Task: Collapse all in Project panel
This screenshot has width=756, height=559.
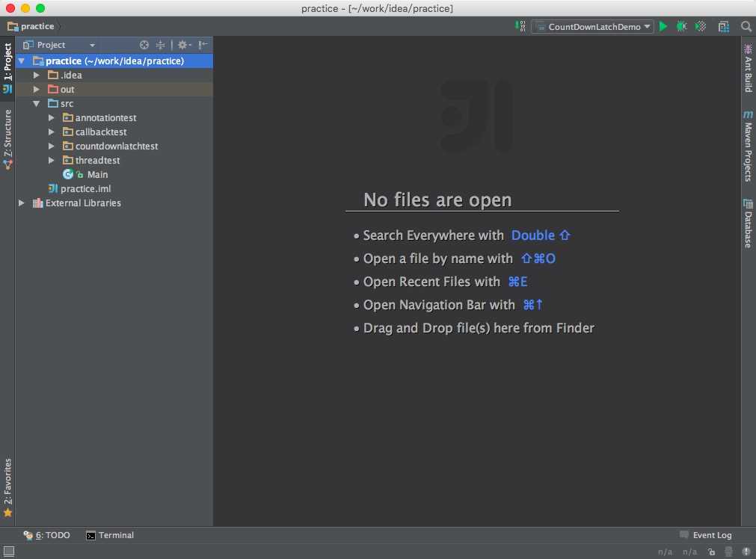Action: click(x=161, y=45)
